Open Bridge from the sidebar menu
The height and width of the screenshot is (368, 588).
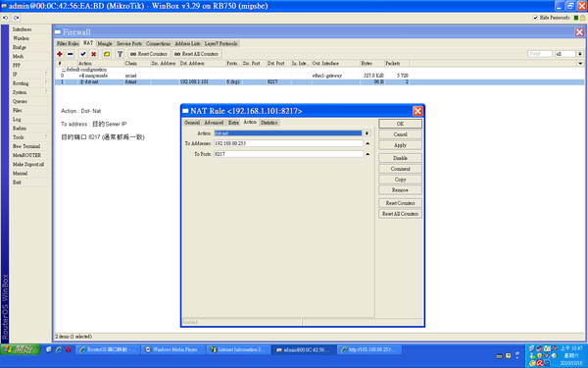click(30, 47)
